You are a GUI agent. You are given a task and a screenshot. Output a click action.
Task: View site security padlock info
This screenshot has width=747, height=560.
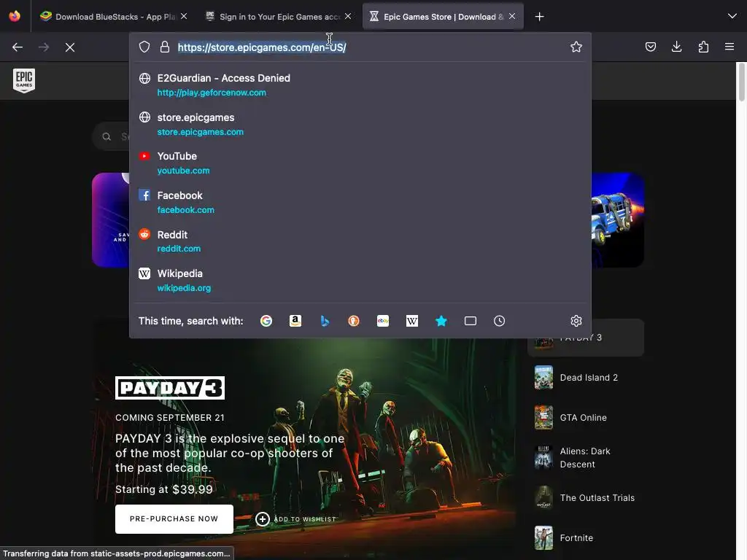[x=165, y=47]
